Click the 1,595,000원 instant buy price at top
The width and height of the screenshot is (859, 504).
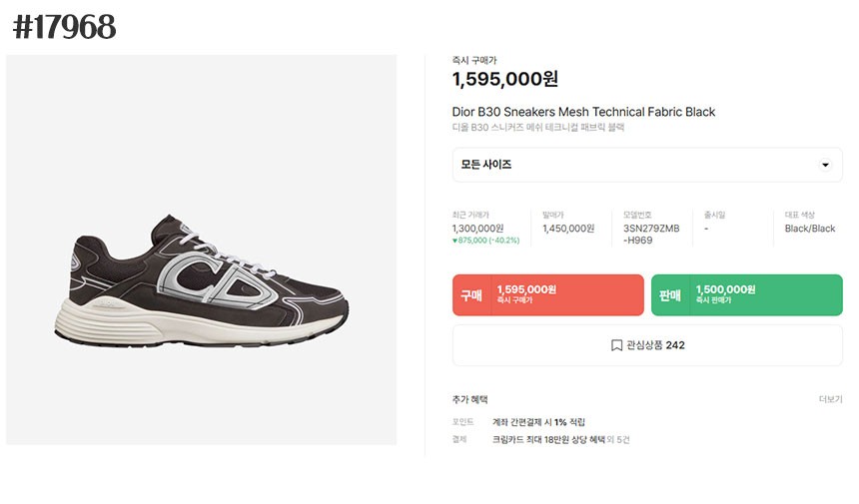(505, 79)
